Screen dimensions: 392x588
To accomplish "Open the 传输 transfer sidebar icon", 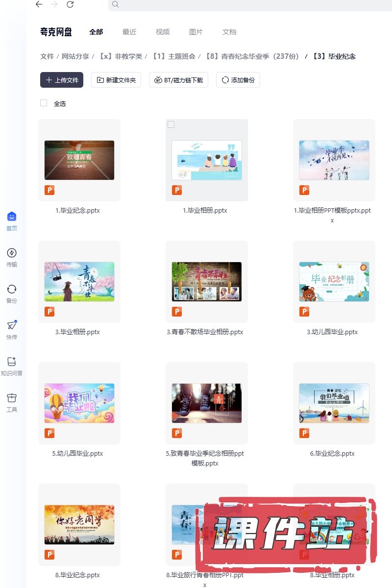I will coord(12,253).
